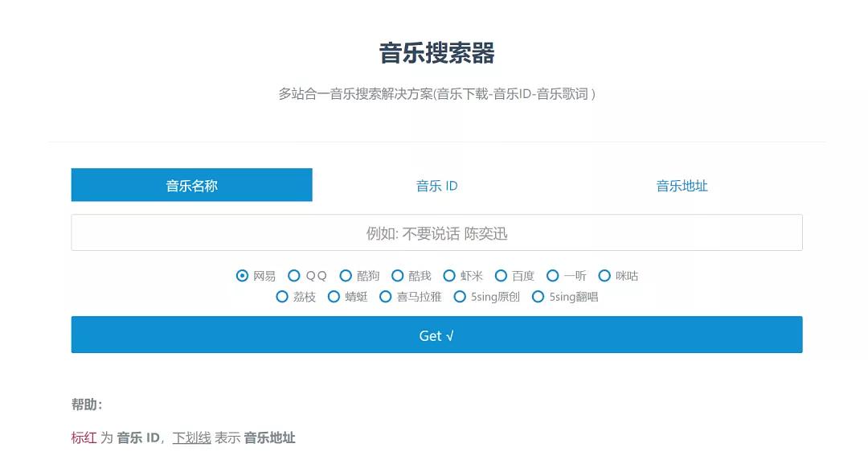This screenshot has width=868, height=456.
Task: Select the 网易 radio button
Action: pos(243,276)
